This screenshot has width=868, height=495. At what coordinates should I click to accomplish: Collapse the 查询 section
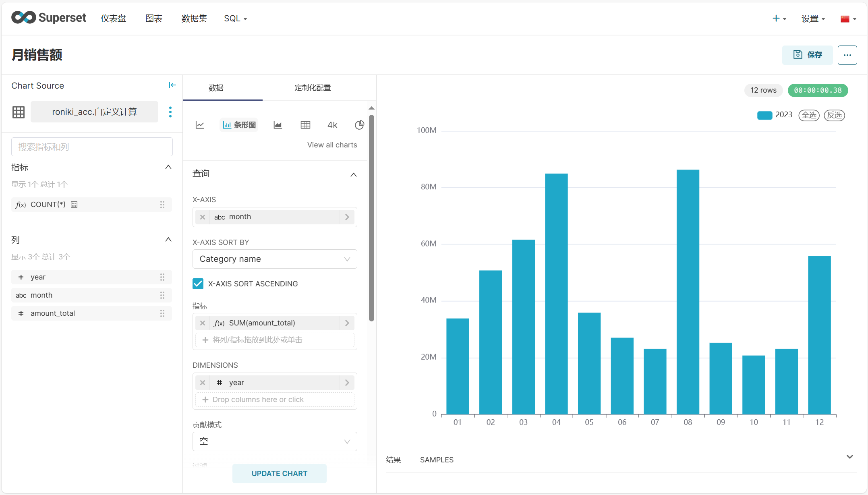353,174
